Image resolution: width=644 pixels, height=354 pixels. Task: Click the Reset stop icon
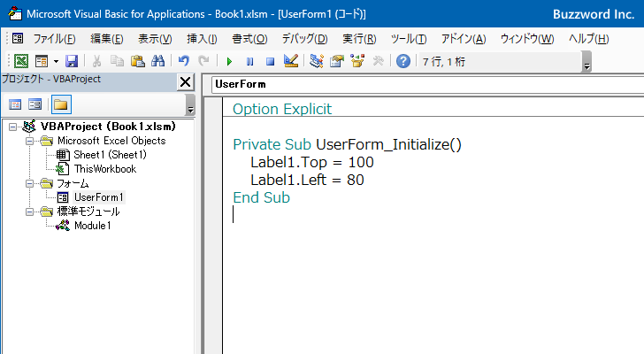270,62
